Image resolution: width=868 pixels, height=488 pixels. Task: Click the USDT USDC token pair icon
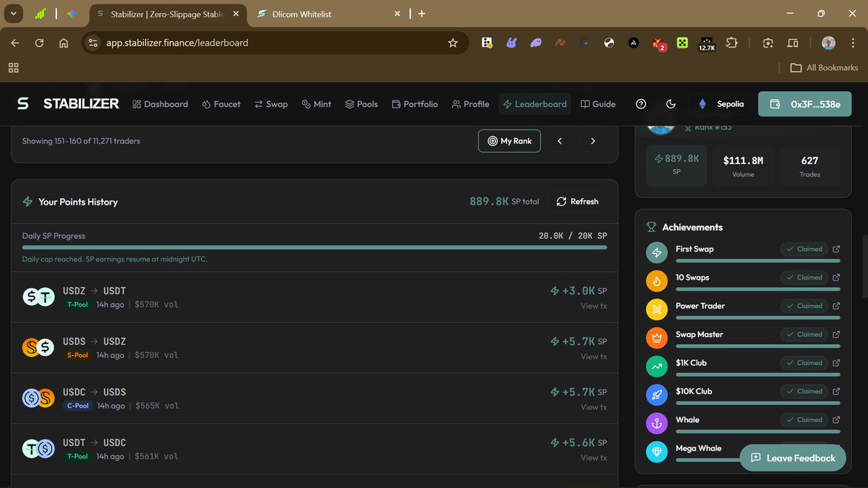tap(38, 449)
